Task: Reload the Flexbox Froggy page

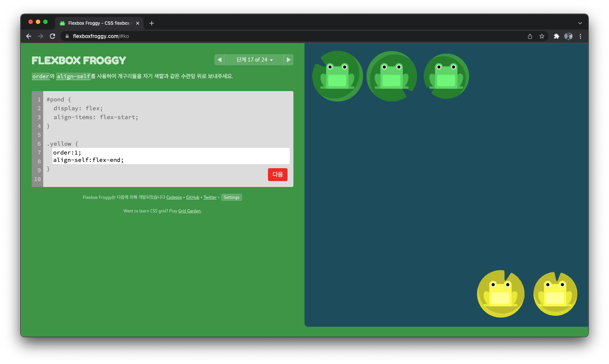Action: 52,36
